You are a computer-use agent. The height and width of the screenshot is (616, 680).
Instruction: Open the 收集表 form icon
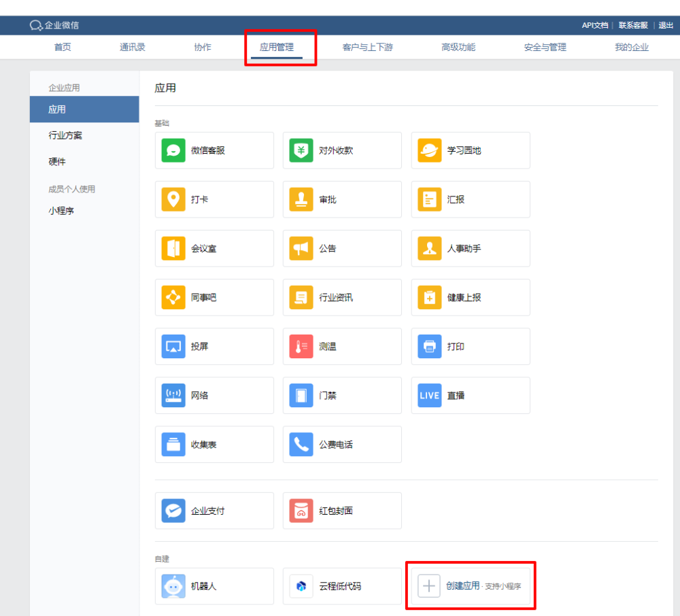pyautogui.click(x=173, y=445)
